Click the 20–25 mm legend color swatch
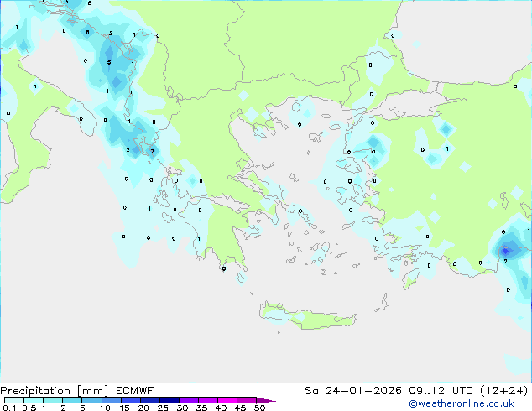Viewport: 532px width, 411px height. [x=149, y=400]
